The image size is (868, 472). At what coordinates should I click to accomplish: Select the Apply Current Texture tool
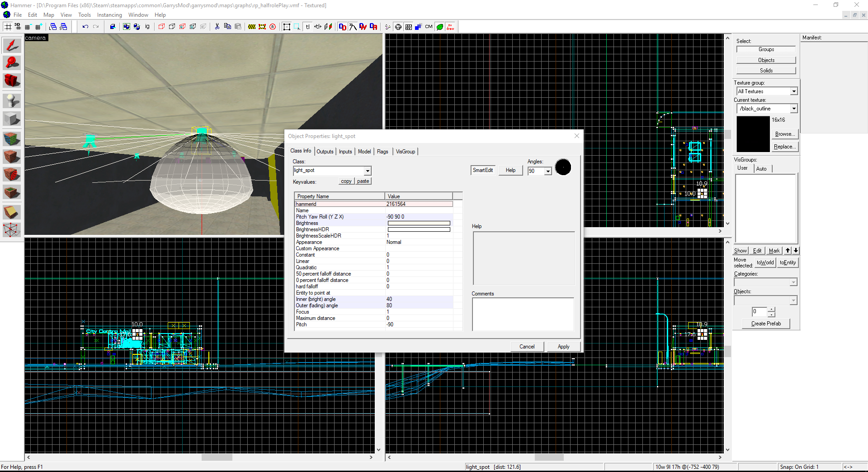click(12, 157)
